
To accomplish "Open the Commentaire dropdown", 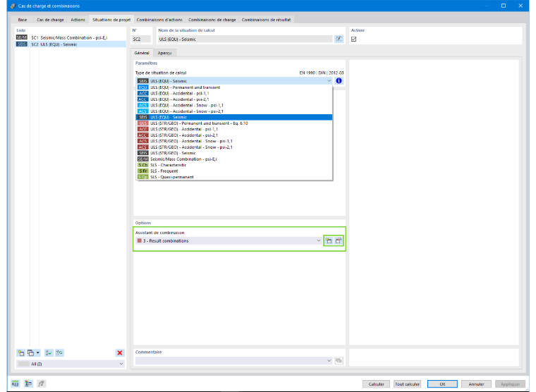I will (x=329, y=360).
